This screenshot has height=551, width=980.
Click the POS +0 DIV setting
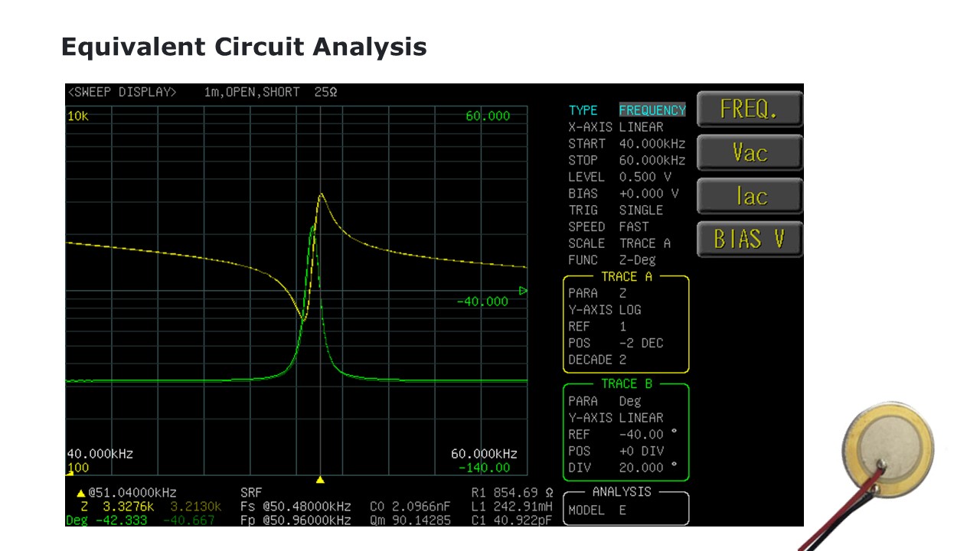click(616, 452)
